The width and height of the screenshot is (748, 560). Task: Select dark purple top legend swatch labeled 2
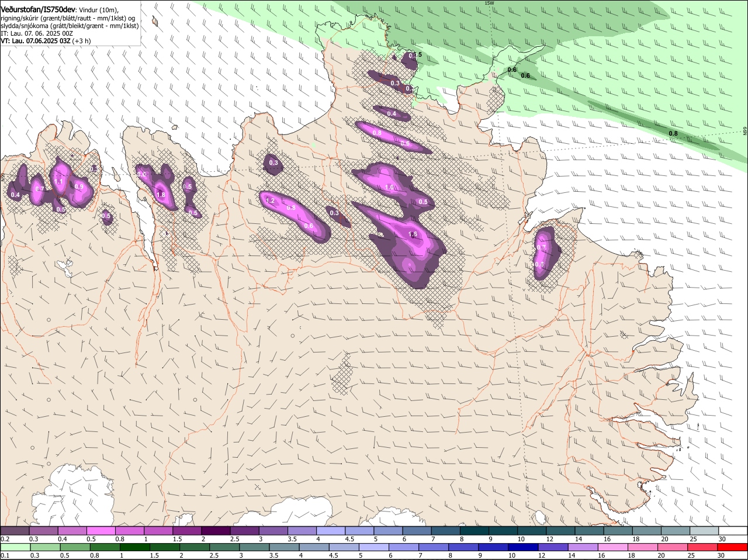click(x=216, y=530)
